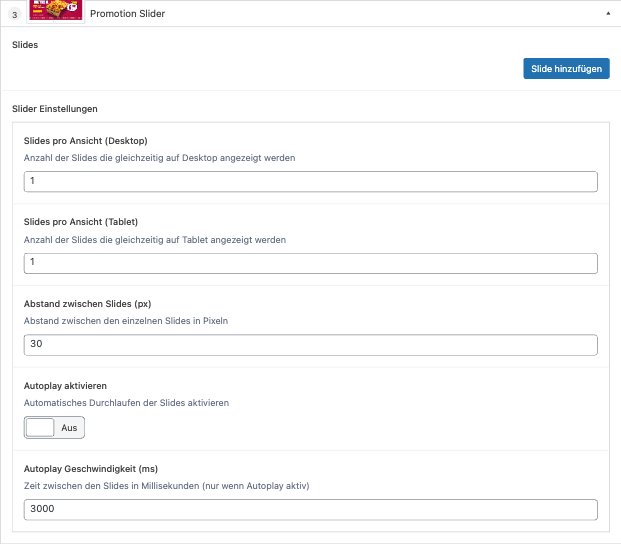
Task: Click the Slides pro Ansicht (Tablet) label
Action: tap(80, 221)
